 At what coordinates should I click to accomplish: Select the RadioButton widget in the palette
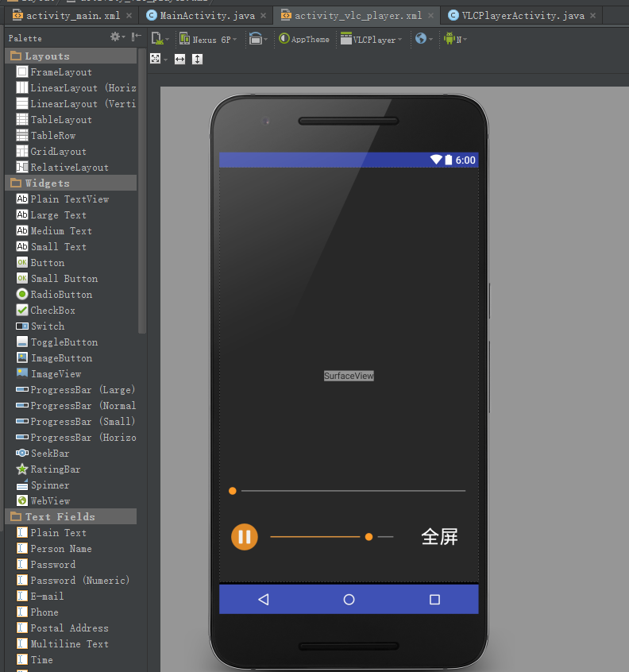pyautogui.click(x=61, y=294)
